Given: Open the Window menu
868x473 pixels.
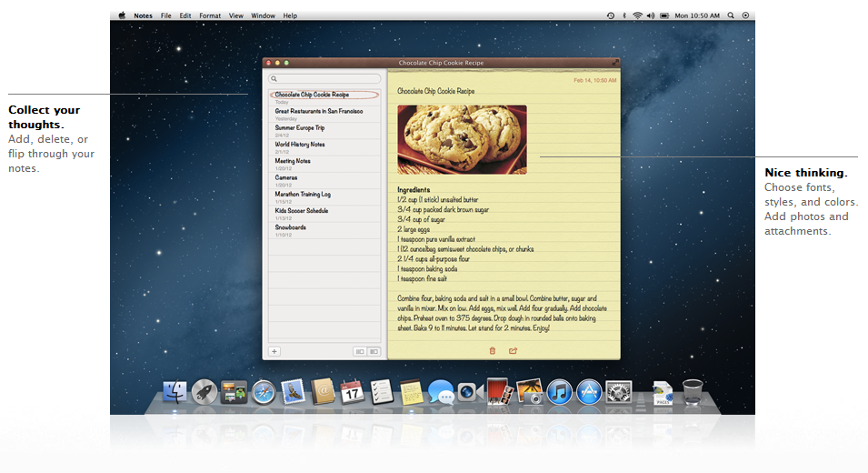Looking at the screenshot, I should pos(263,15).
